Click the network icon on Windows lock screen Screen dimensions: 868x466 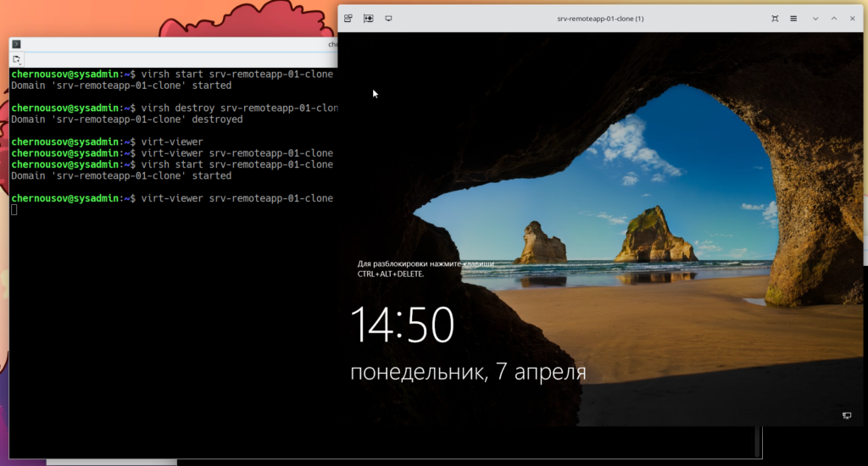[x=846, y=415]
